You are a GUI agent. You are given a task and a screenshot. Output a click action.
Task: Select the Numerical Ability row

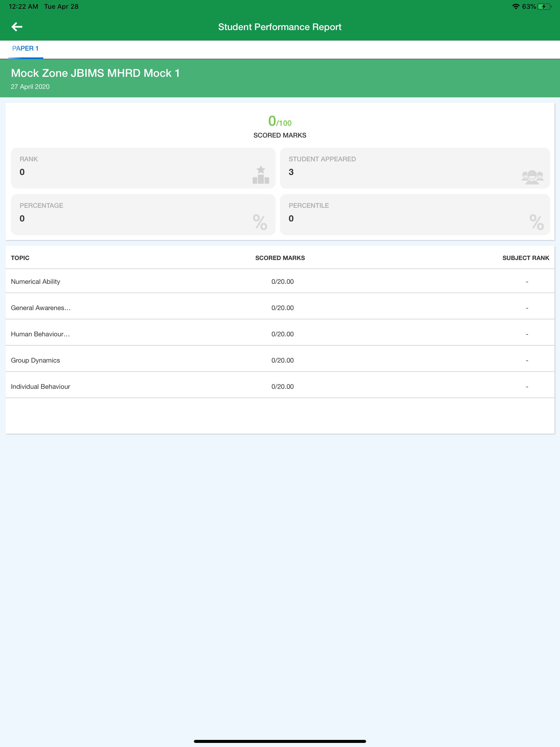pos(280,281)
